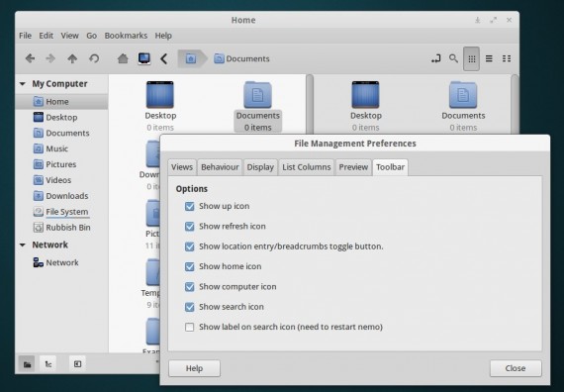Open Computer via the monitor toolbar icon
The height and width of the screenshot is (392, 564).
pos(144,58)
